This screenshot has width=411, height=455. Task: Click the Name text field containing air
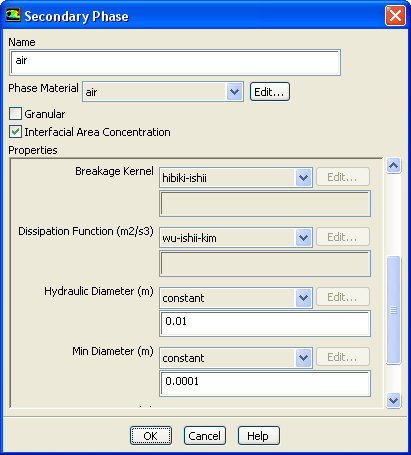[175, 62]
